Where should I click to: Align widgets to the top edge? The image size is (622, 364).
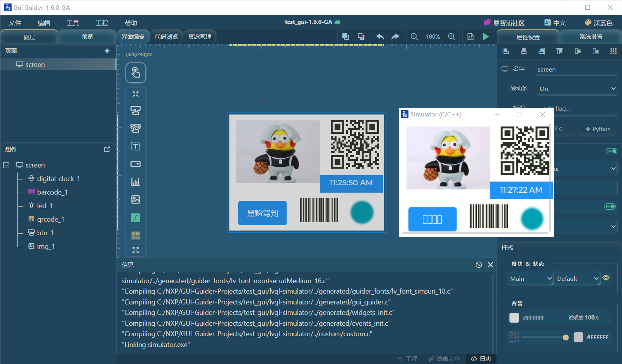[560, 51]
